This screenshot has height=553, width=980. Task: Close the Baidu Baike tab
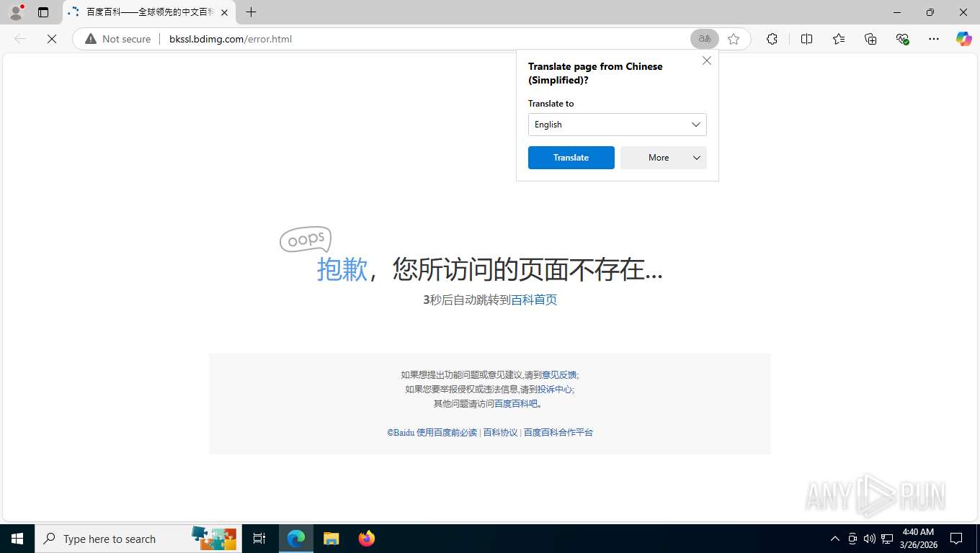[x=224, y=12]
